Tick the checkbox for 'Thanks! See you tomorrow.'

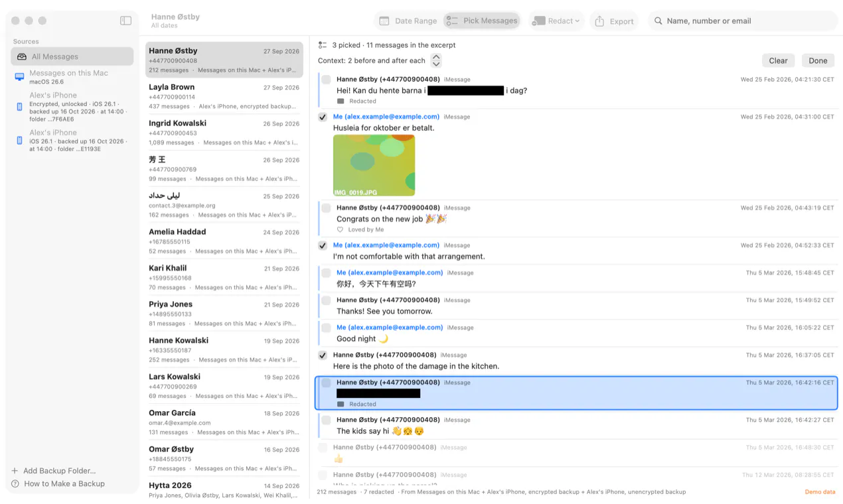[326, 300]
